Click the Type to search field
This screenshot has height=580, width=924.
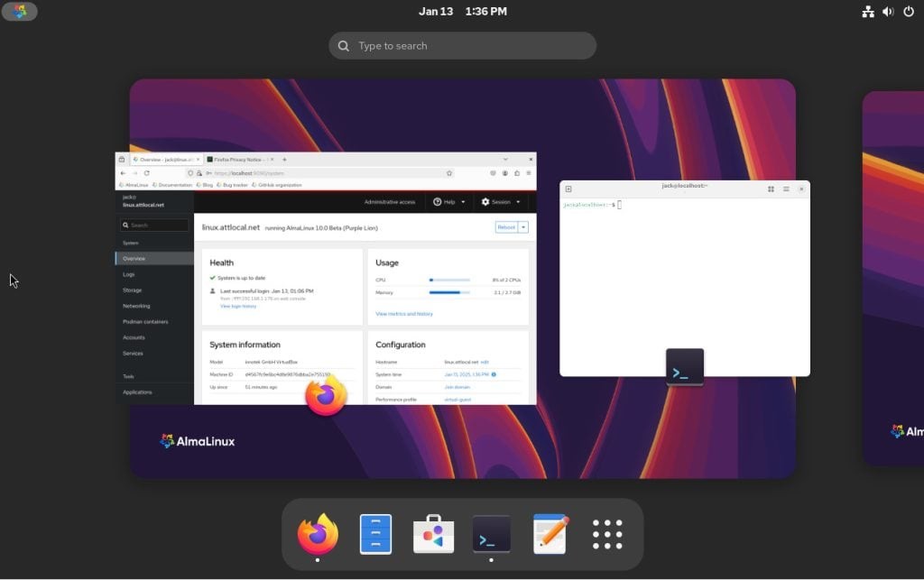462,46
